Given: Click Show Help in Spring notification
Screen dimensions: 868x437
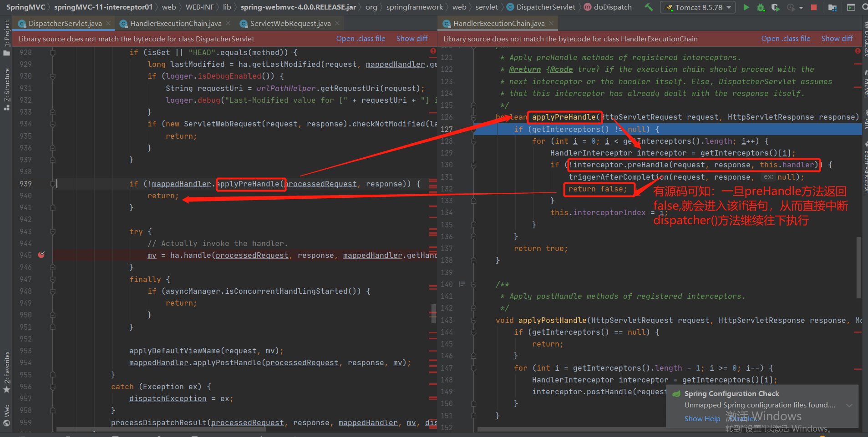Looking at the screenshot, I should (x=702, y=419).
